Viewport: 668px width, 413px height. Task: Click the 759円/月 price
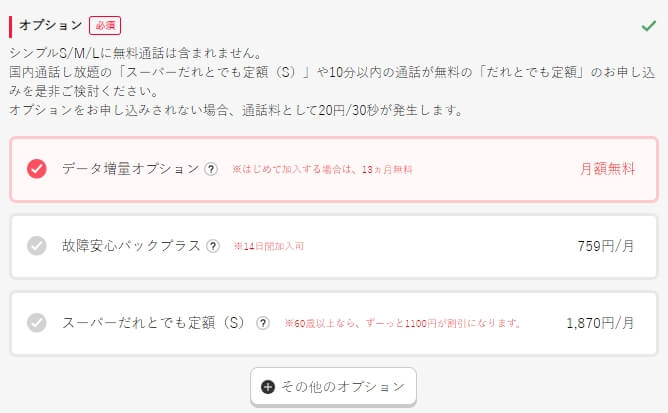[605, 246]
